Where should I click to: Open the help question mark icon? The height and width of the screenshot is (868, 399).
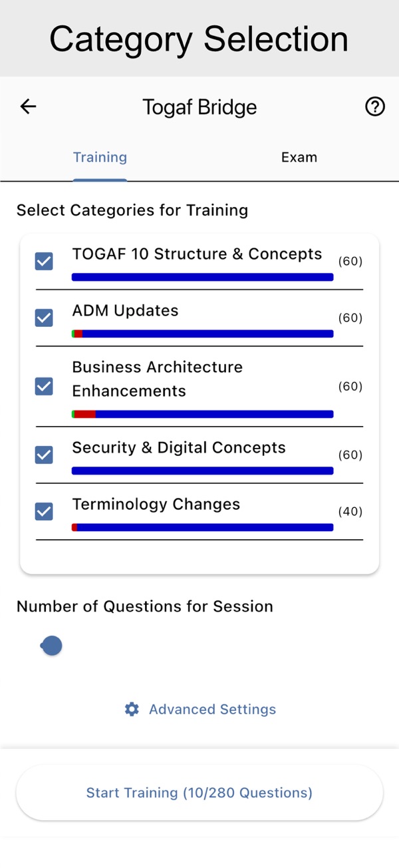[x=375, y=107]
